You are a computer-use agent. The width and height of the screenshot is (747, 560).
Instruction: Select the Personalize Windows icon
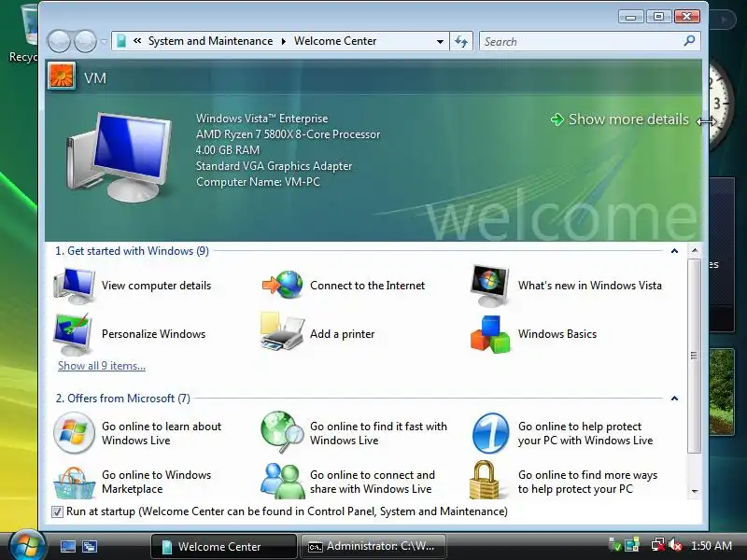[x=74, y=334]
